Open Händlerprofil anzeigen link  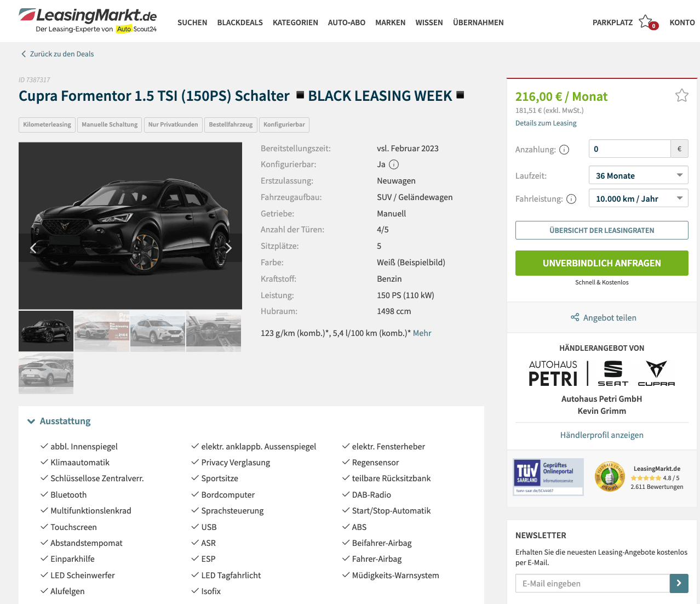601,435
